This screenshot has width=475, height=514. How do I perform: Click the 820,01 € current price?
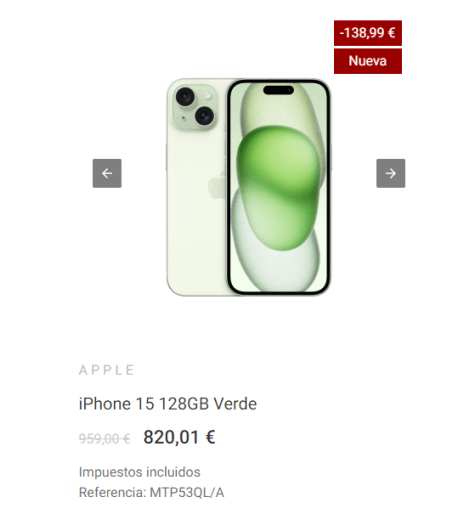[x=179, y=437]
